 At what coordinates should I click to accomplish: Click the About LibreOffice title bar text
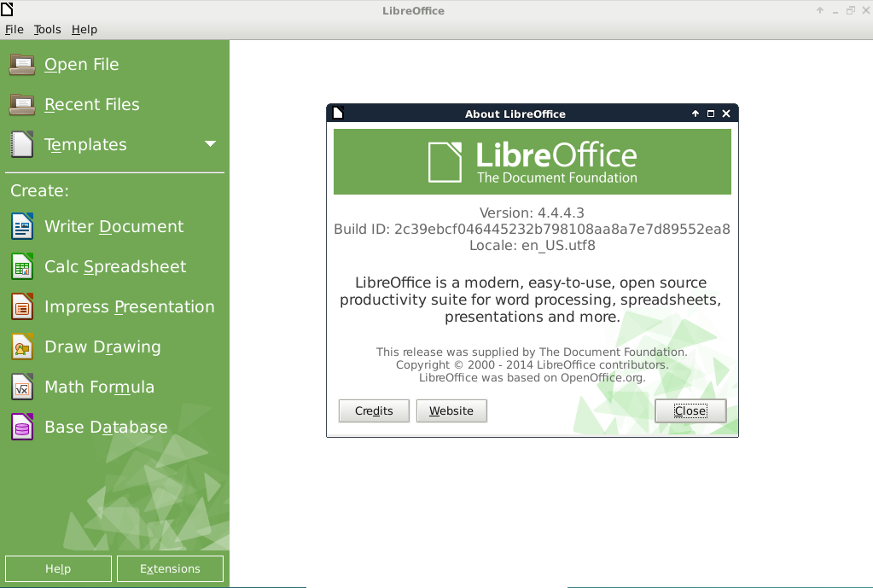point(515,114)
